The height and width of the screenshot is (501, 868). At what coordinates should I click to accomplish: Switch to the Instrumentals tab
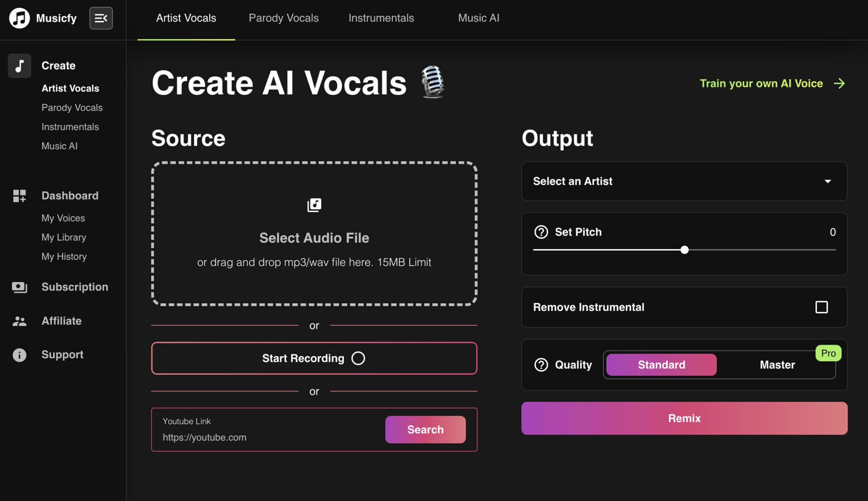pos(381,18)
